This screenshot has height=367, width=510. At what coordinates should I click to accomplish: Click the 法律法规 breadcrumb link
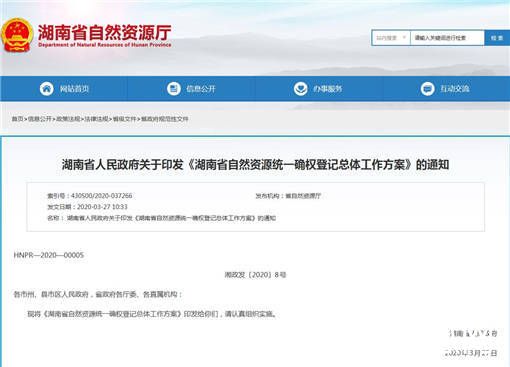[96, 119]
